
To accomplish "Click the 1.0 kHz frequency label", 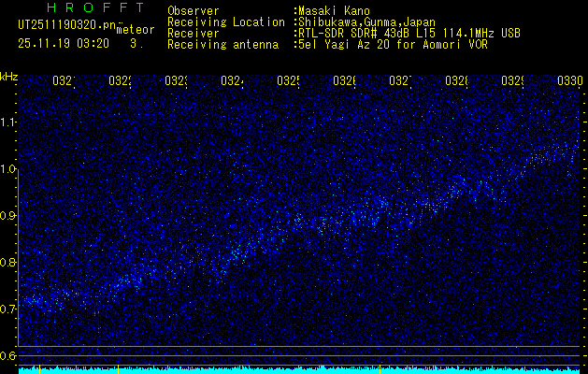I will coord(8,169).
